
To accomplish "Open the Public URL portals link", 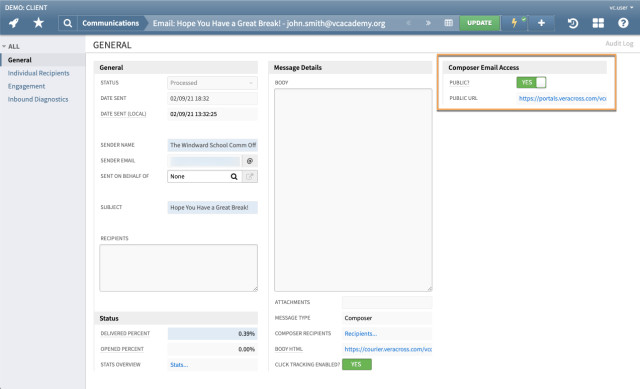I will [562, 98].
